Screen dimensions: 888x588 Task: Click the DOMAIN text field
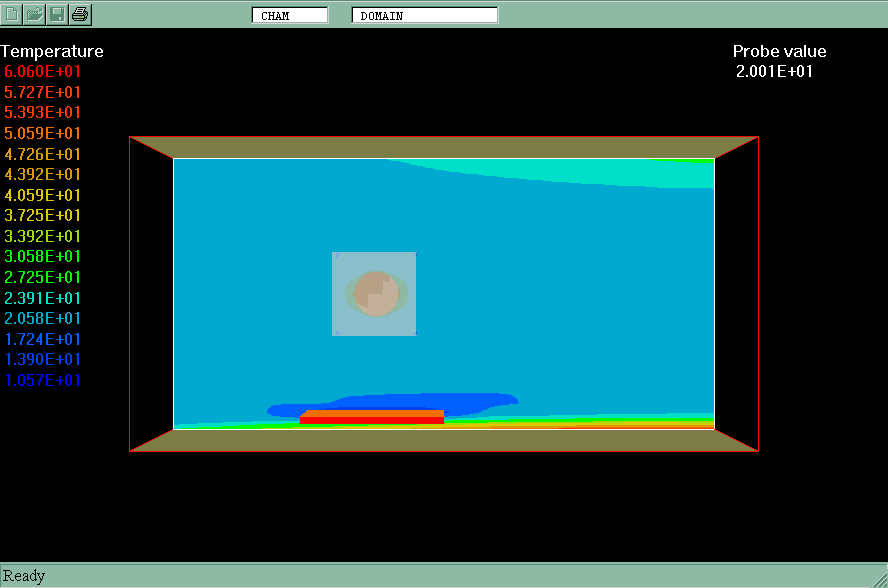[424, 15]
